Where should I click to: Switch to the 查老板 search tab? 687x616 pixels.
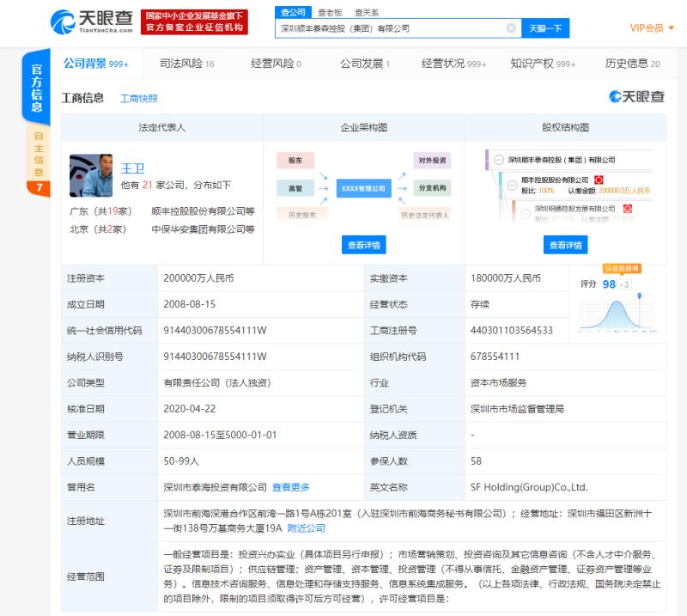(x=330, y=13)
